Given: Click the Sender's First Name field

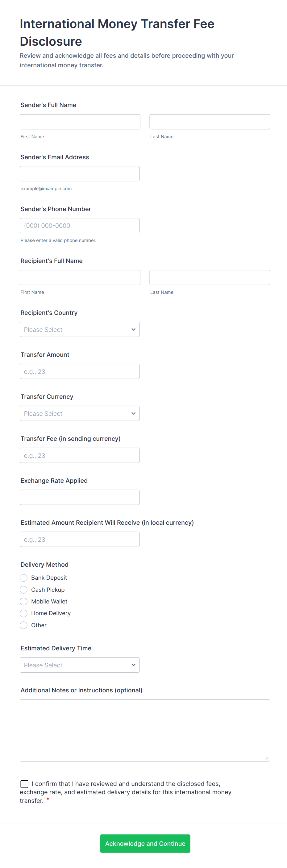Looking at the screenshot, I should click(x=80, y=122).
